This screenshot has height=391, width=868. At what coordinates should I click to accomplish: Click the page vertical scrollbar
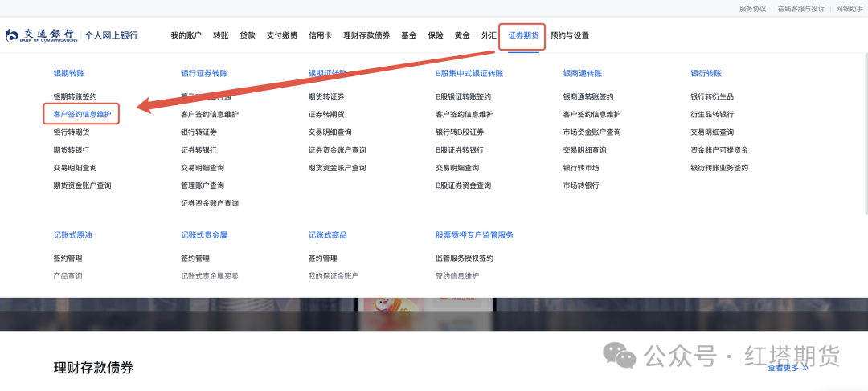pos(866,134)
